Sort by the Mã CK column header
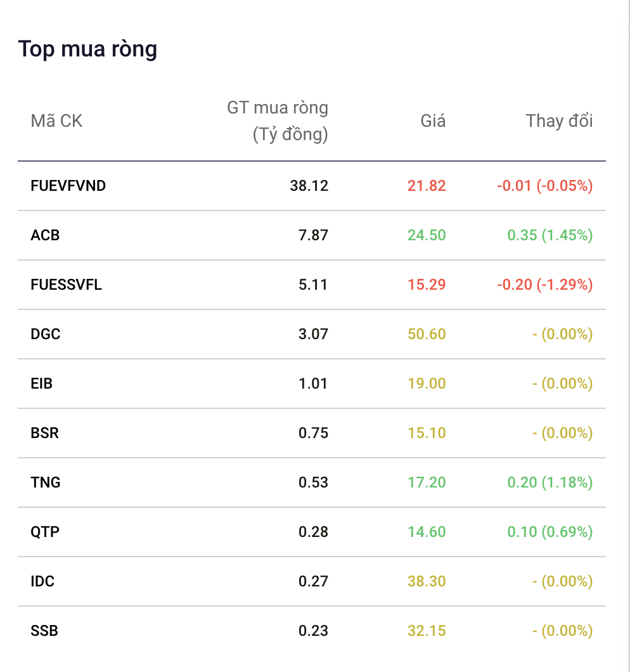The width and height of the screenshot is (630, 672). 56,121
